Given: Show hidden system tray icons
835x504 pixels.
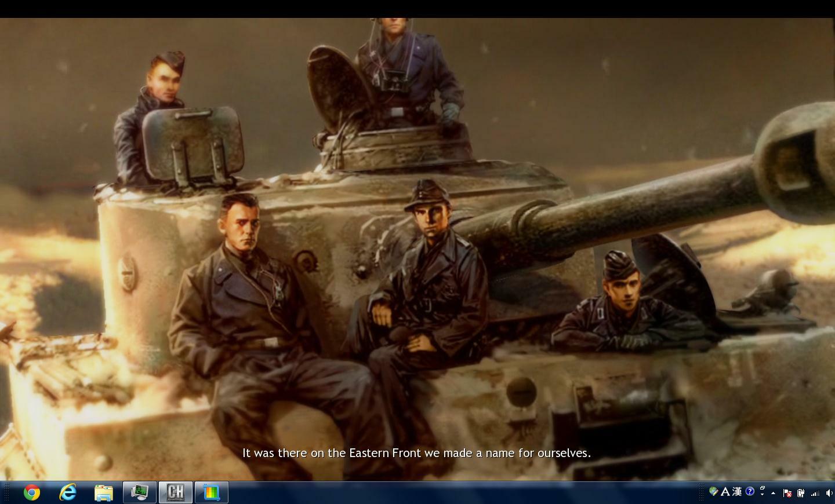Looking at the screenshot, I should pos(773,493).
